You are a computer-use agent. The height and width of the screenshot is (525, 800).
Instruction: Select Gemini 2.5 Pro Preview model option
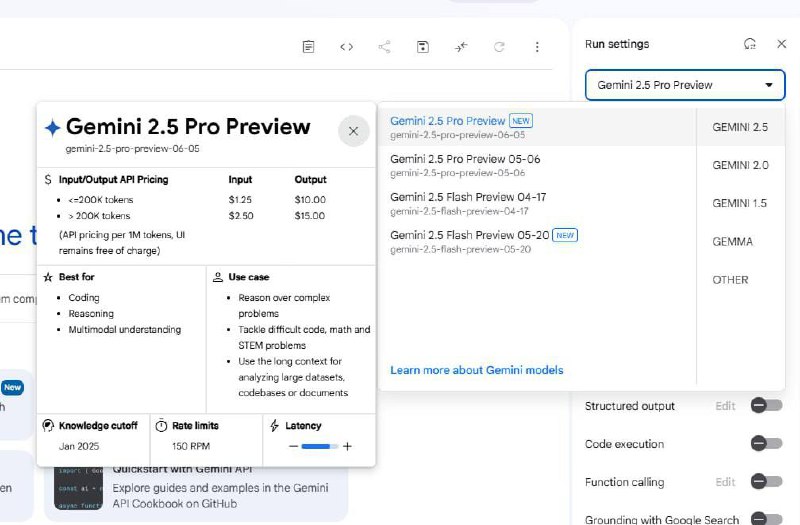click(537, 127)
